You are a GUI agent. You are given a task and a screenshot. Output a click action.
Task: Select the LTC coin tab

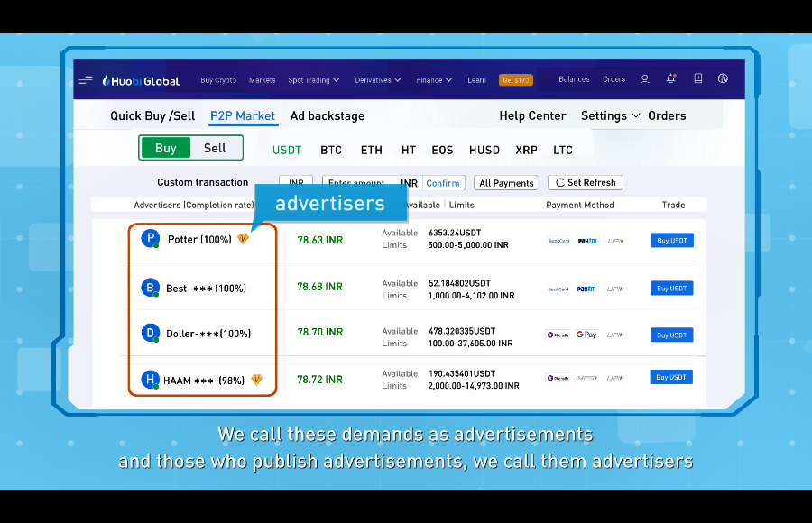(x=563, y=151)
